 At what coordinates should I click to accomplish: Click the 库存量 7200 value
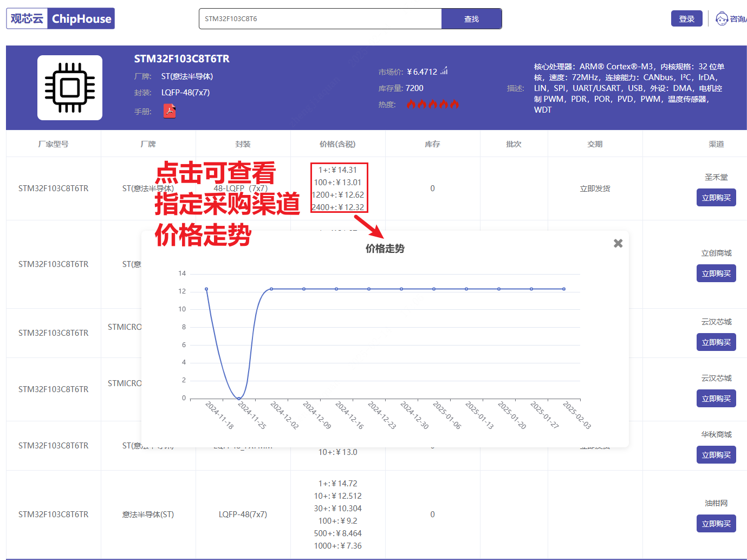click(414, 88)
